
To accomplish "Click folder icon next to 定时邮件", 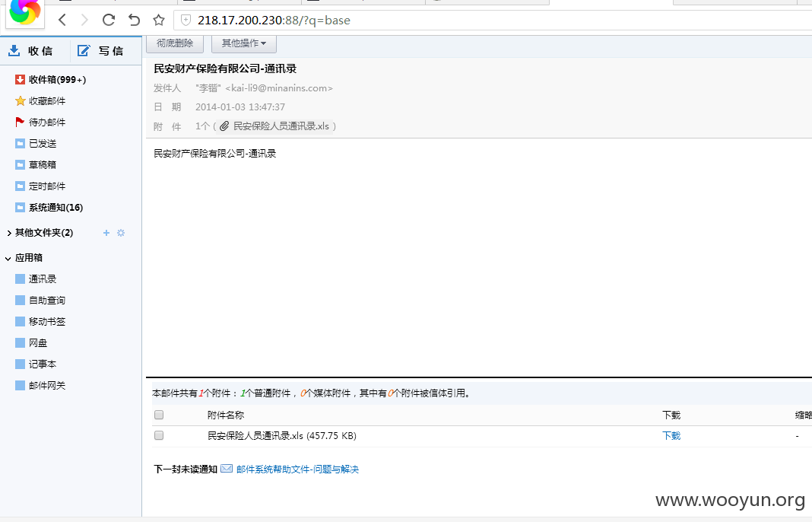I will coord(21,186).
